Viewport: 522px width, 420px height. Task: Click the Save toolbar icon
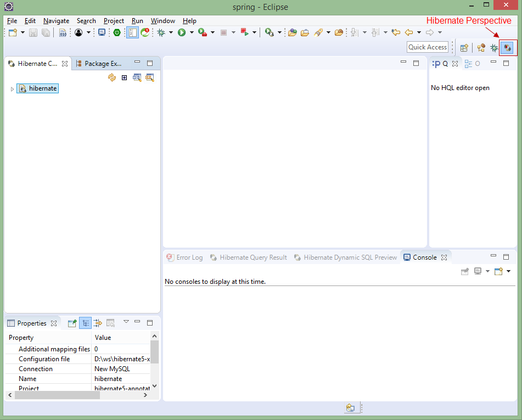pos(33,32)
